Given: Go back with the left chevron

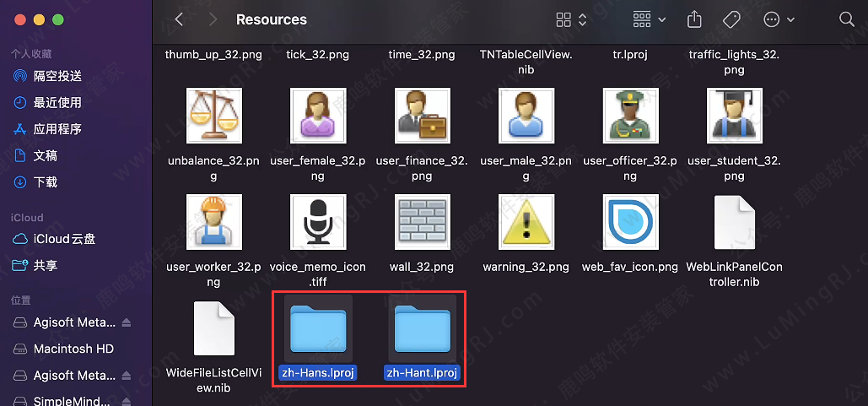Looking at the screenshot, I should coord(179,19).
